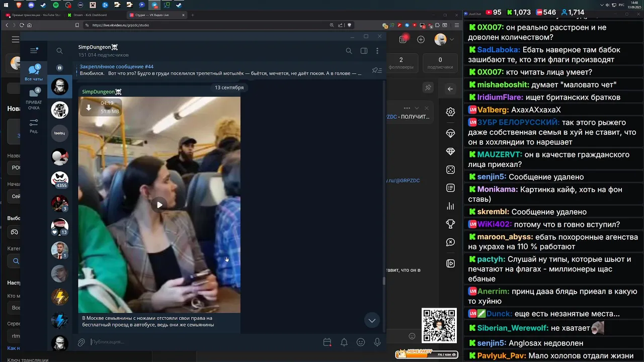Open Discord from taskbar

point(31,5)
